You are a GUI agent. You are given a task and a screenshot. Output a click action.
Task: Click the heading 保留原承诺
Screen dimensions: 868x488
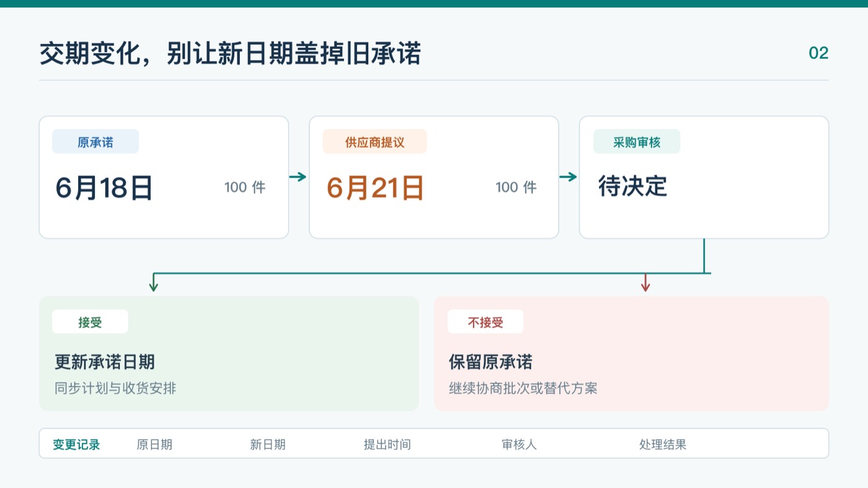click(x=490, y=362)
